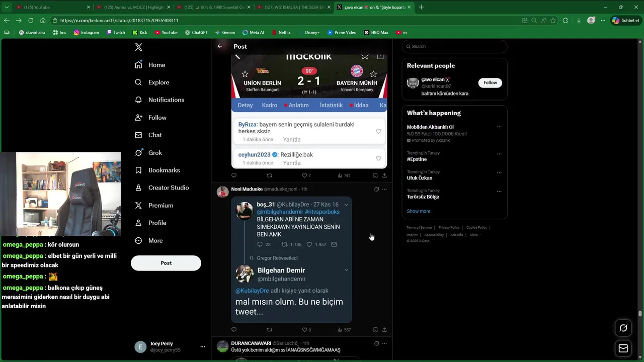Go to Home in sidebar
The width and height of the screenshot is (644, 362).
coord(150,65)
